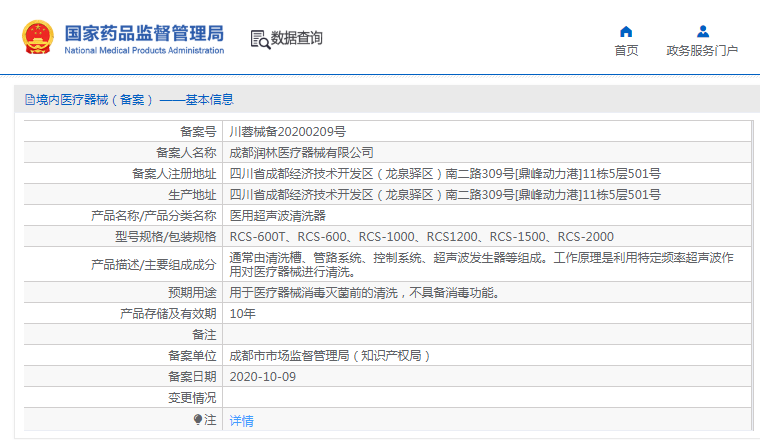Click the 产品存储及有效期 label

[168, 314]
